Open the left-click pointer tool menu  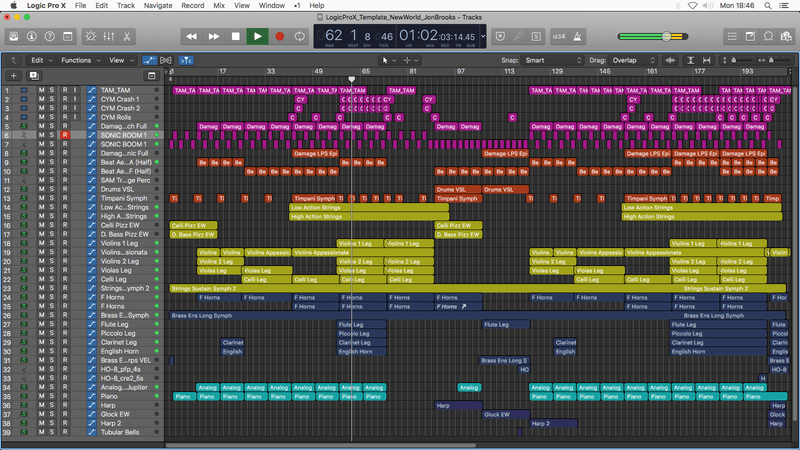[x=388, y=60]
